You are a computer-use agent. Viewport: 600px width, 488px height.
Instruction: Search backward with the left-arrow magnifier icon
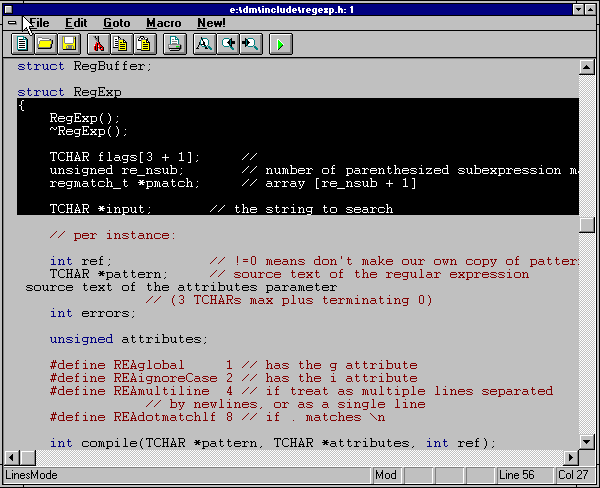(x=228, y=44)
